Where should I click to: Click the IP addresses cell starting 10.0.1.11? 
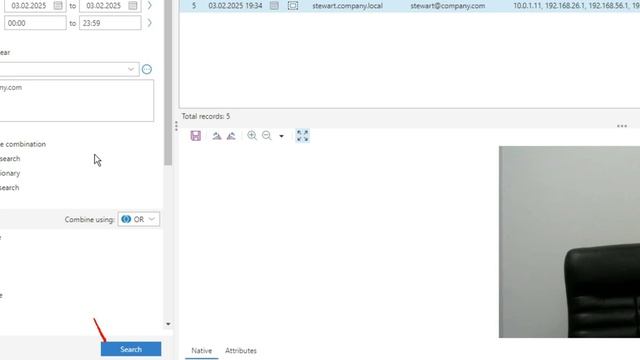[x=576, y=6]
